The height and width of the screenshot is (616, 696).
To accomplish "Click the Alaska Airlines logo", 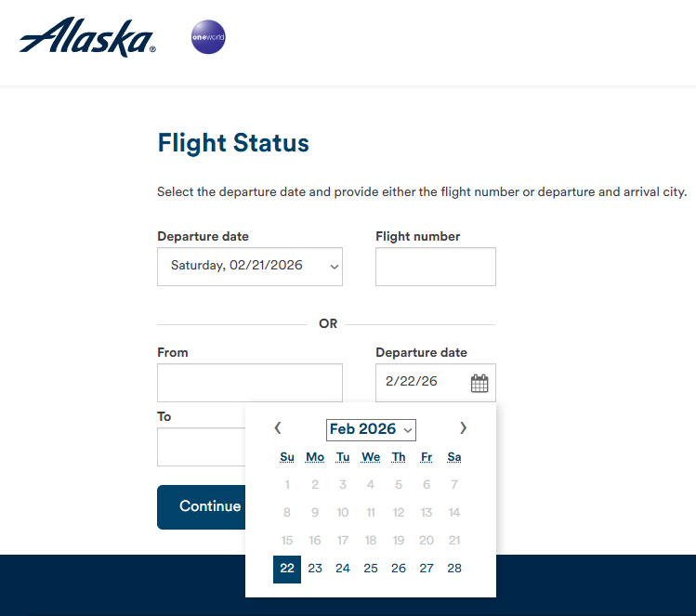I will 86,37.
